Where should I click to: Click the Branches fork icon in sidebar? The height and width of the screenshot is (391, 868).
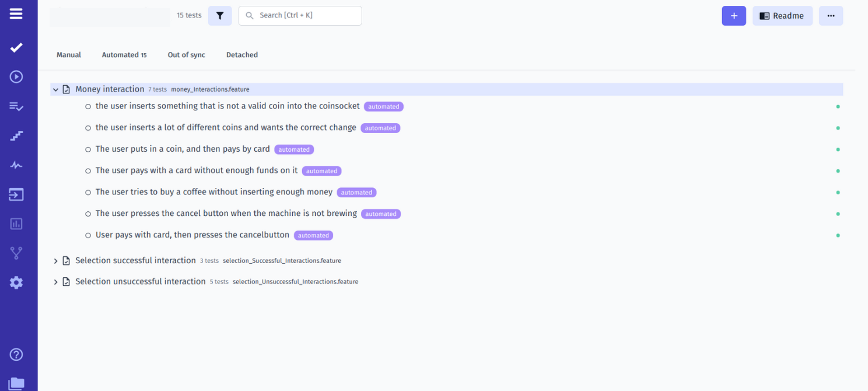tap(16, 253)
